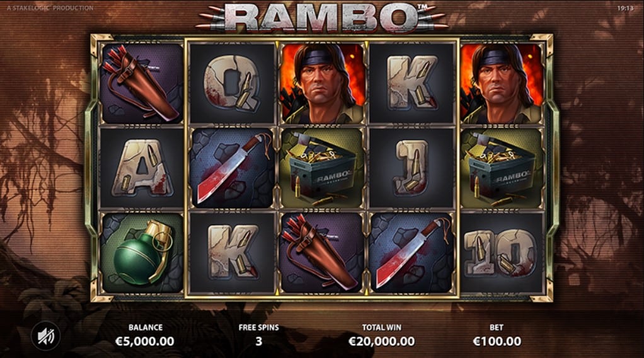Select the ammo box on the right reel
This screenshot has height=358, width=644.
pyautogui.click(x=502, y=168)
